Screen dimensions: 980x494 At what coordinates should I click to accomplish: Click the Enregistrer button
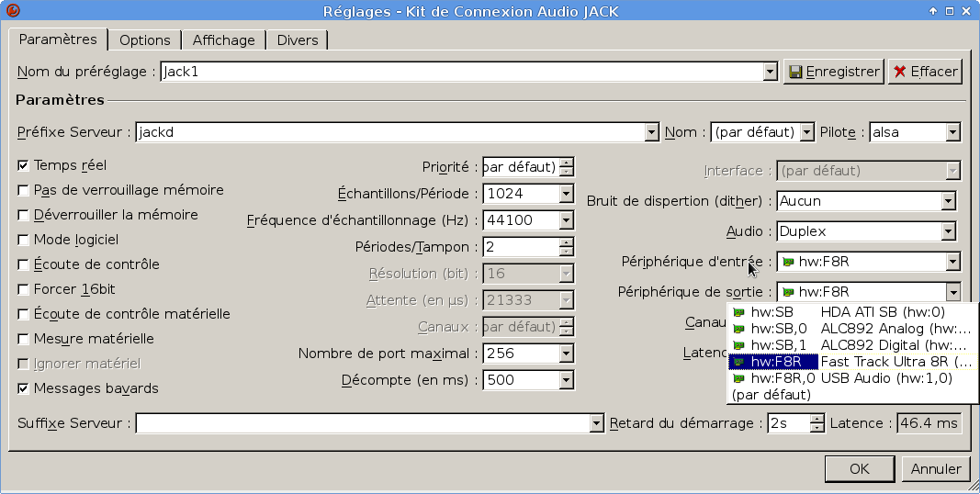click(x=834, y=72)
